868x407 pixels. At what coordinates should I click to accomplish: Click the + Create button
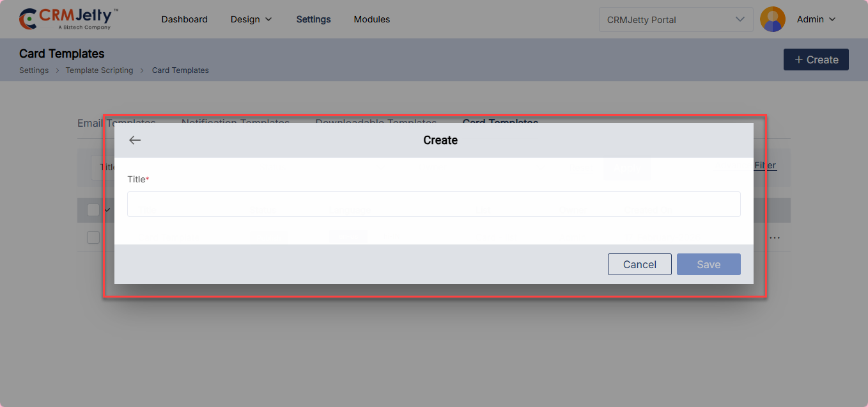[816, 60]
